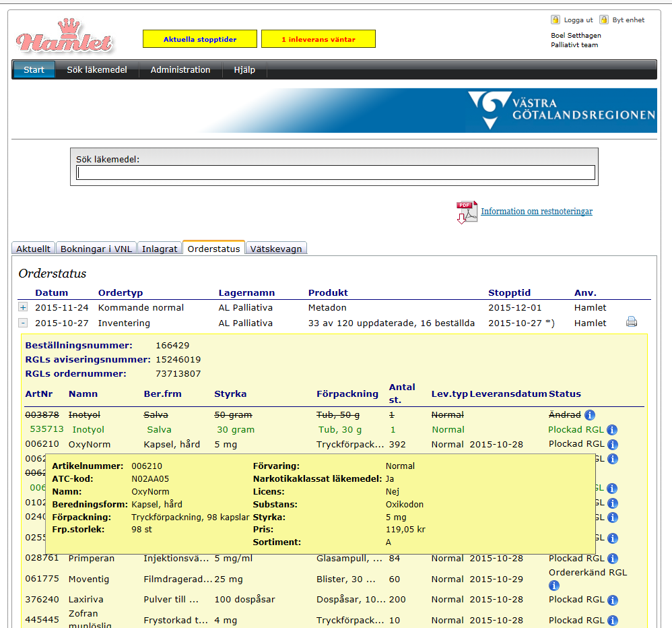Screen dimensions: 672x628
Task: Click info icon on OxyNorm 006210 row
Action: point(613,445)
